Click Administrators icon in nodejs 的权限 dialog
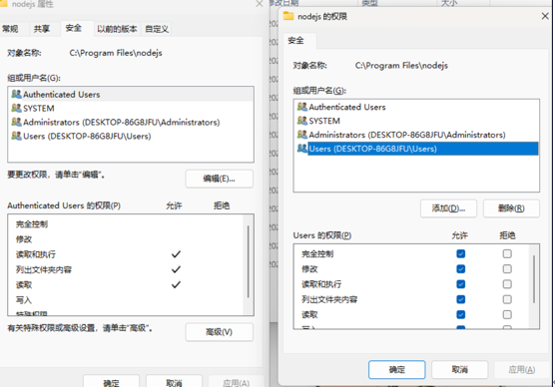 [x=301, y=135]
